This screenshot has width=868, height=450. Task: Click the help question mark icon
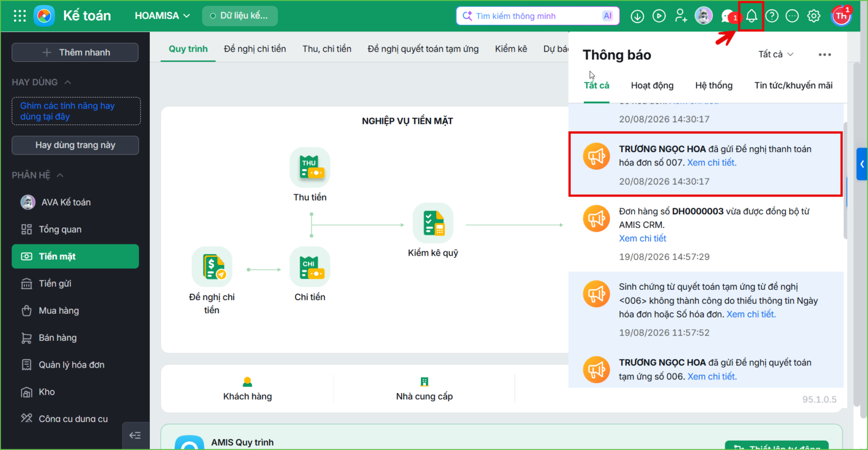pos(772,16)
